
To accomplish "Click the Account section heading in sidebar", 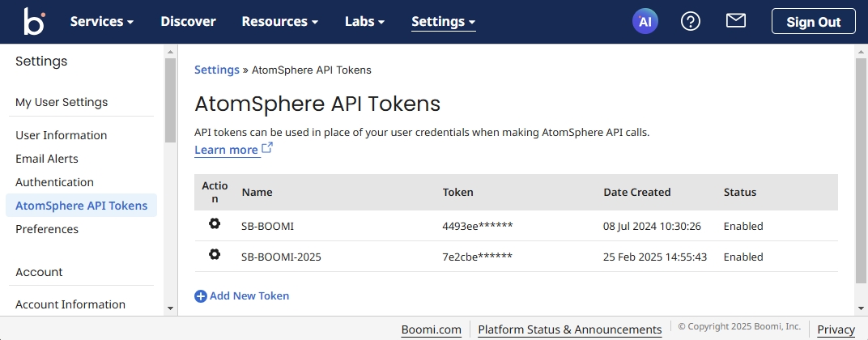I will [x=39, y=272].
